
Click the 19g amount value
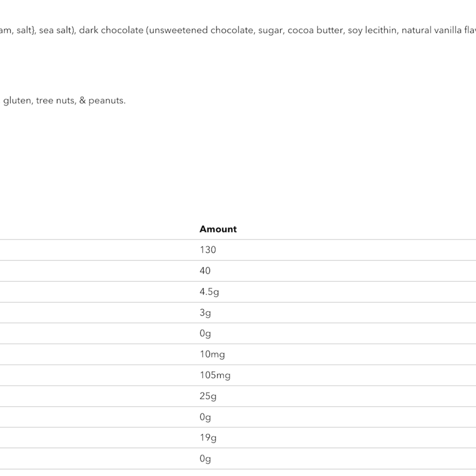pyautogui.click(x=208, y=438)
